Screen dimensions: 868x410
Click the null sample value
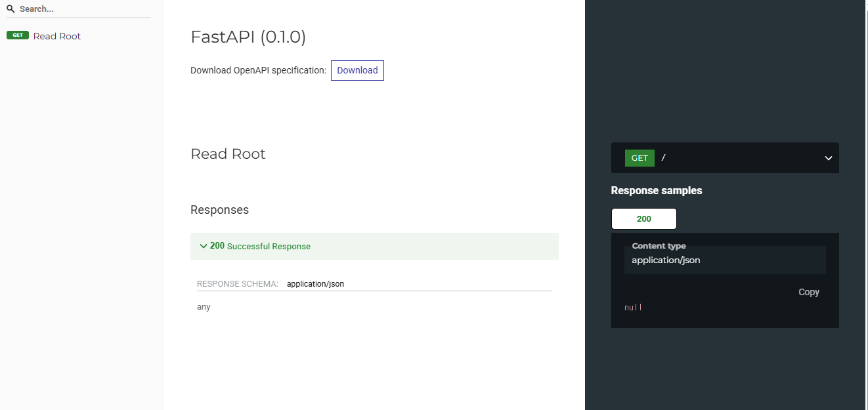point(633,307)
